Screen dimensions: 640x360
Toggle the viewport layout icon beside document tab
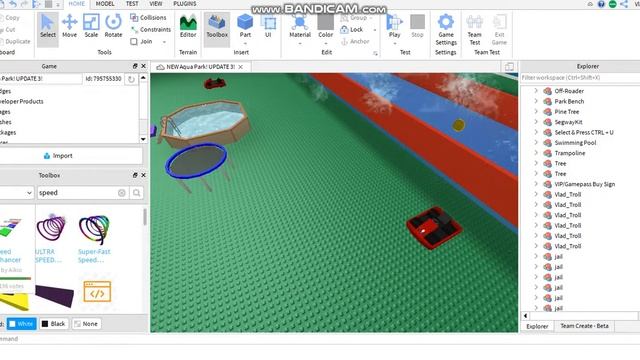point(509,67)
